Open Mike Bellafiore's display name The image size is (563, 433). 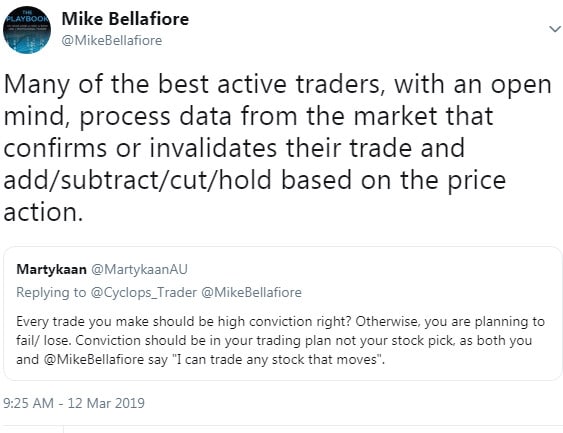tap(125, 19)
